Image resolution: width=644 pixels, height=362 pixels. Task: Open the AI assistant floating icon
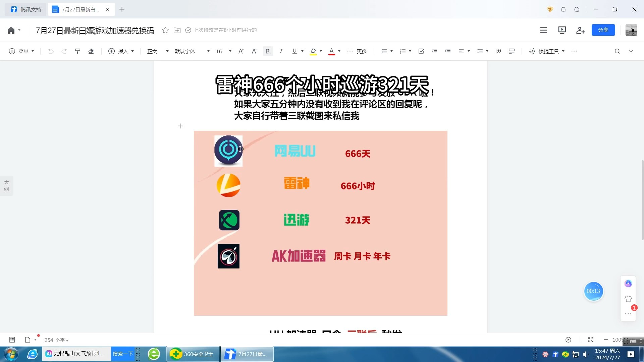[x=628, y=284]
